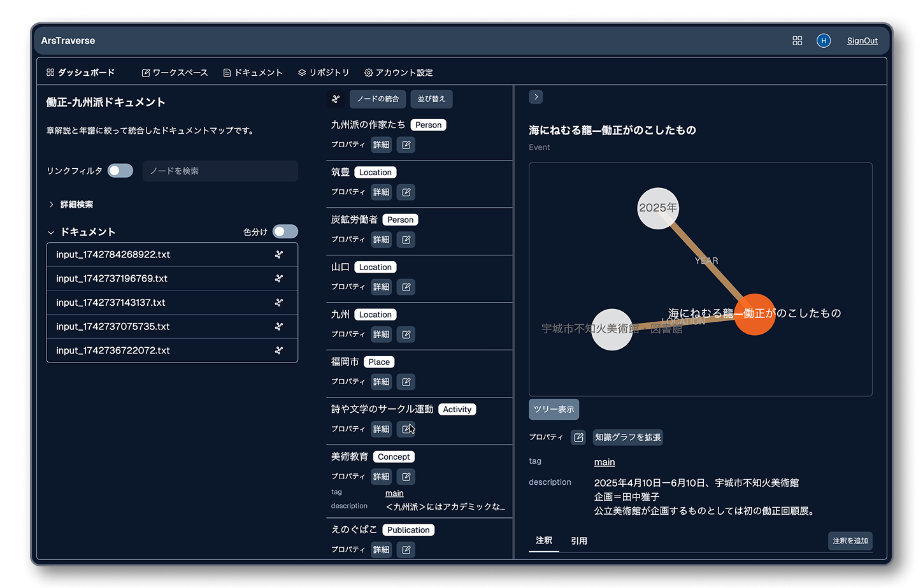Viewport: 923px width, 588px height.
Task: Turn on the 色分け toggle
Action: click(285, 231)
